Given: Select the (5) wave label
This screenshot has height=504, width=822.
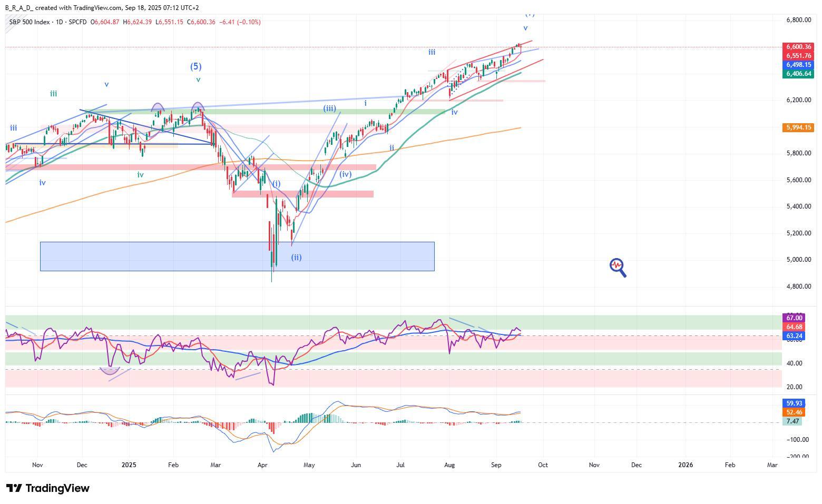Looking at the screenshot, I should 195,66.
